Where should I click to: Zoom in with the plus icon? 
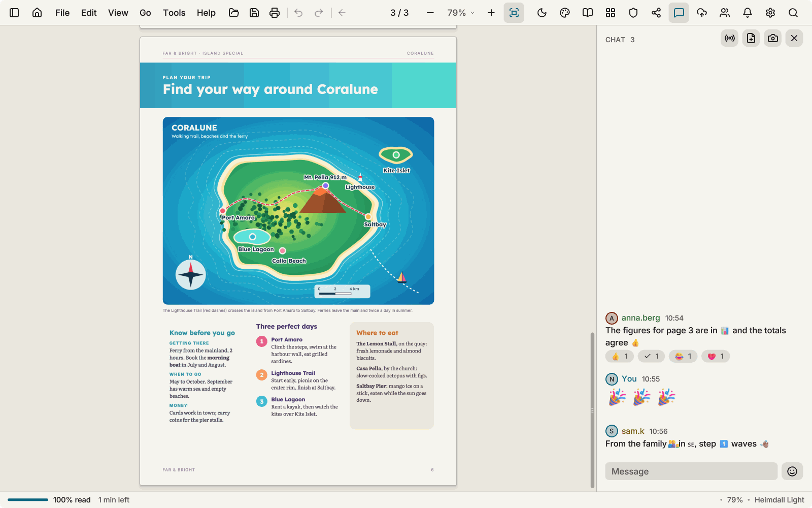point(491,13)
